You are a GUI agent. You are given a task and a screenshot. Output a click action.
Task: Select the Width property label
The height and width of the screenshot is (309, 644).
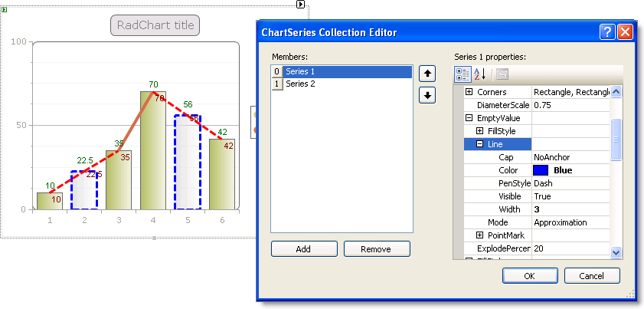[509, 209]
